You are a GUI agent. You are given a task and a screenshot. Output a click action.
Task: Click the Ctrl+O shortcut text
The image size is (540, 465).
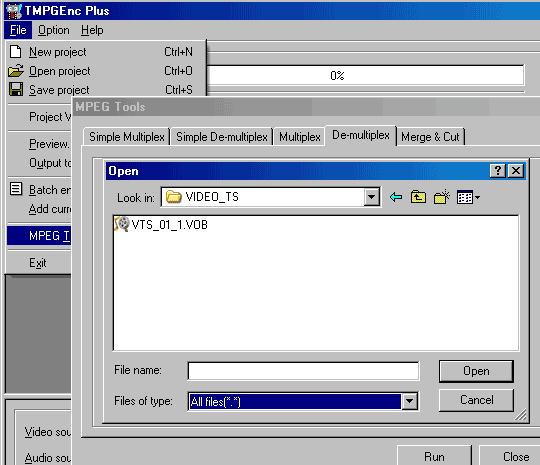pos(178,71)
